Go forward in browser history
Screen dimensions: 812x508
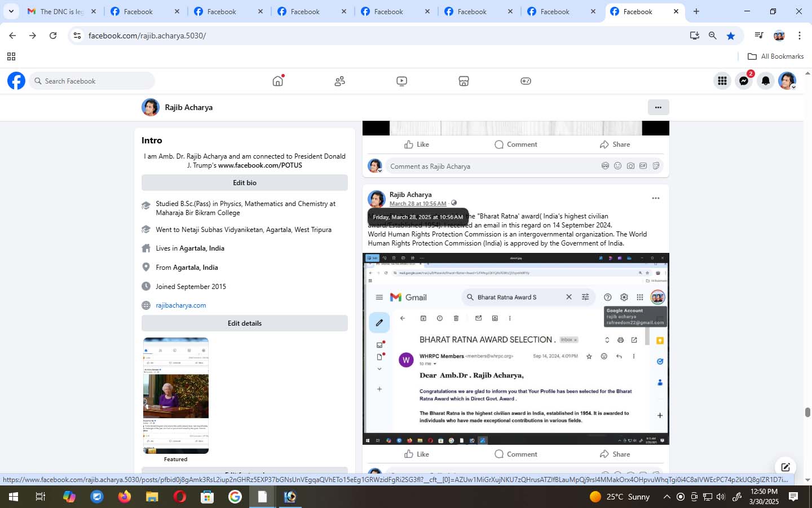coord(33,36)
